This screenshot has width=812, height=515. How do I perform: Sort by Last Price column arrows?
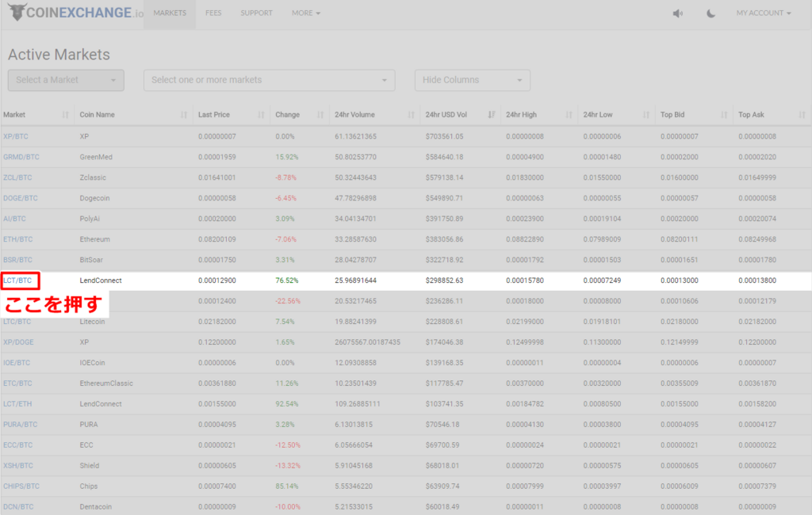(261, 115)
